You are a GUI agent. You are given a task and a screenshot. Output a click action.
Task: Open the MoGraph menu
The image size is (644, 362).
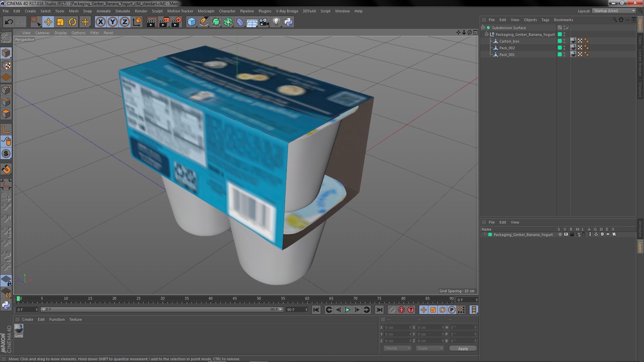(206, 11)
